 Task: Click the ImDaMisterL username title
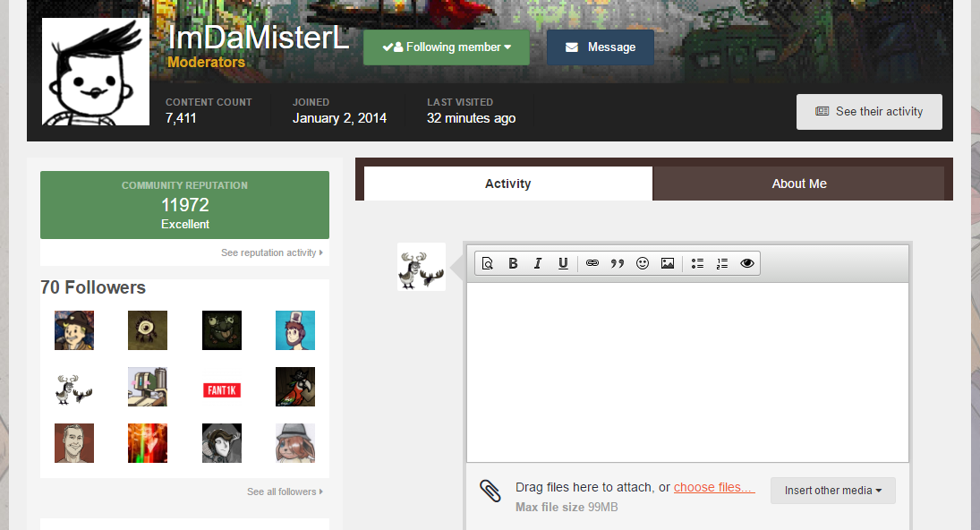(258, 38)
